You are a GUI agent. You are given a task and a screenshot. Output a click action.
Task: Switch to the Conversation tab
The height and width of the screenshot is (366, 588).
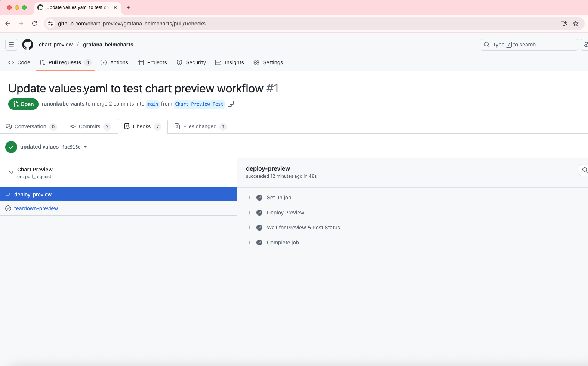[x=31, y=126]
